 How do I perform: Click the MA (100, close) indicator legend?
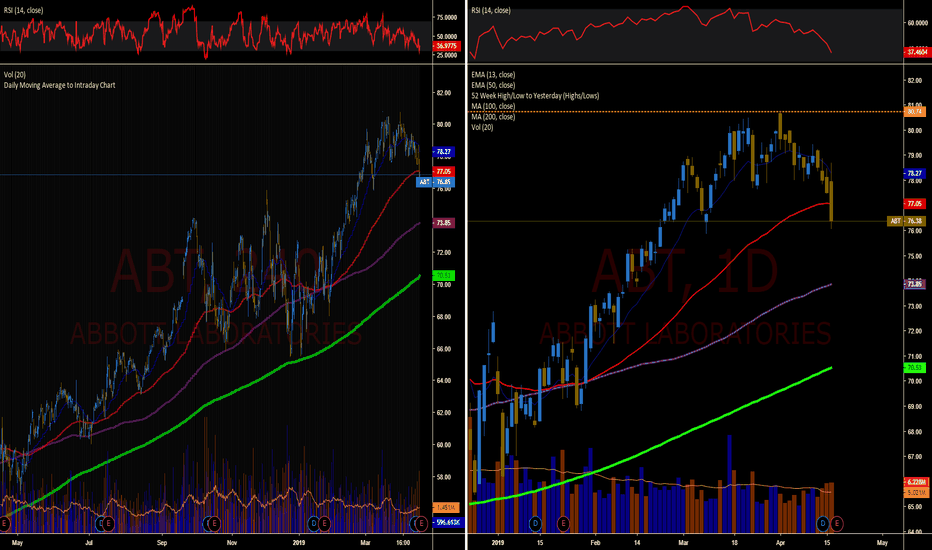click(493, 106)
